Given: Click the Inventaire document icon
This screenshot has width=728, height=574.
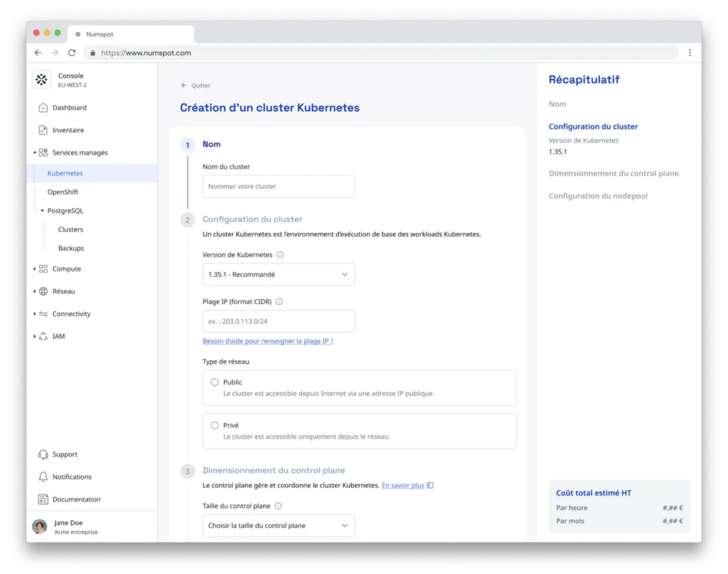Looking at the screenshot, I should pyautogui.click(x=43, y=130).
